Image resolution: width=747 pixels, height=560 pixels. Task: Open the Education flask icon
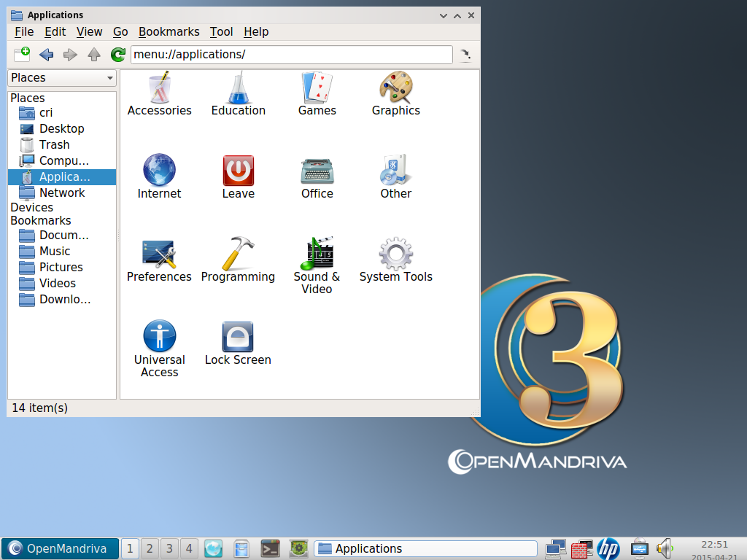click(x=238, y=88)
